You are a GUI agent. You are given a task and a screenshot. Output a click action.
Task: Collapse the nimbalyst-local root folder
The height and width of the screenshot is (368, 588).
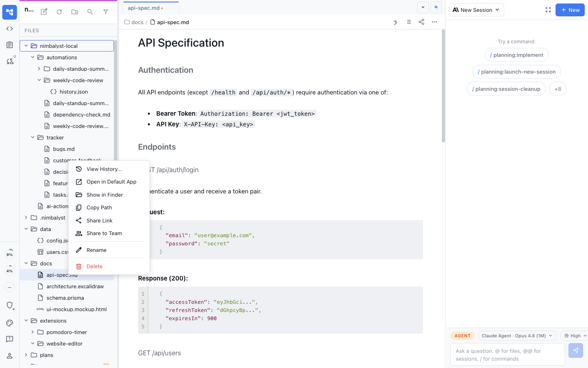pos(26,46)
